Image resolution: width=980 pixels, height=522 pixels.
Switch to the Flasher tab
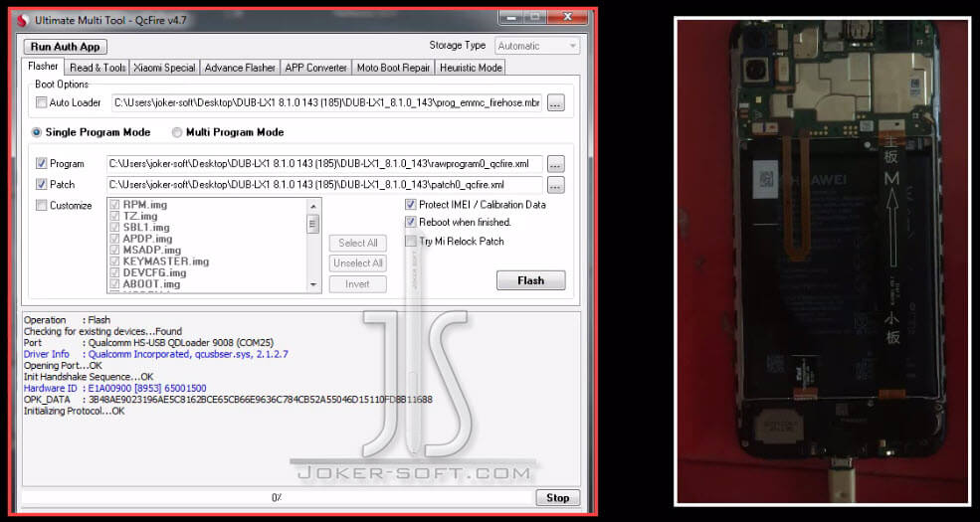(x=43, y=67)
